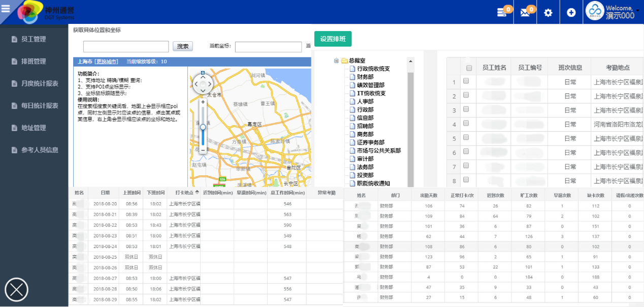644x307 pixels.
Task: Open settings gear in top bar
Action: (x=548, y=13)
